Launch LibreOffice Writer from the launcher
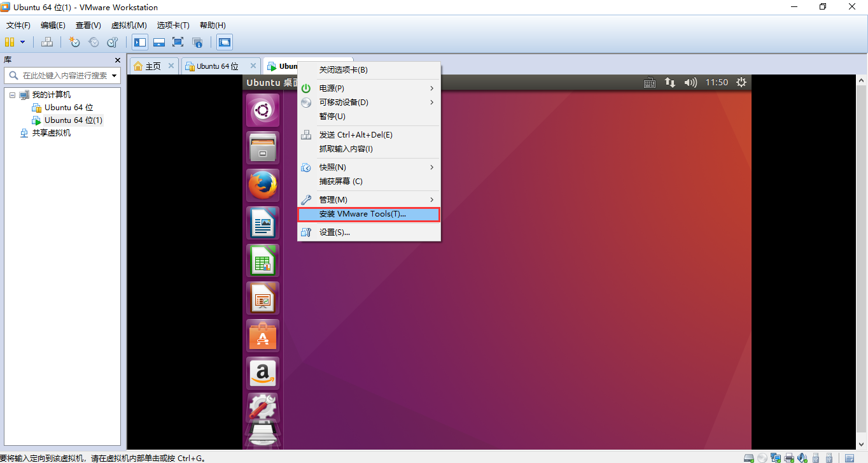The height and width of the screenshot is (463, 868). [263, 224]
